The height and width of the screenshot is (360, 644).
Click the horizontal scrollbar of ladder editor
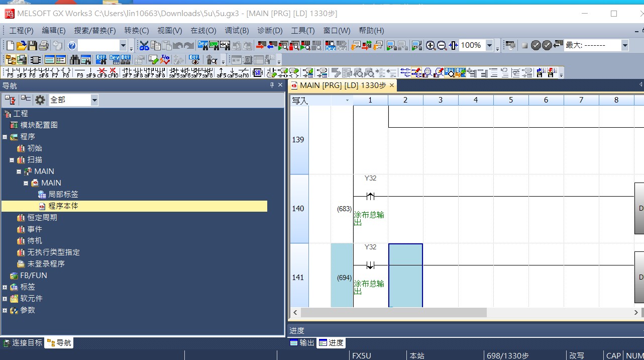[393, 313]
